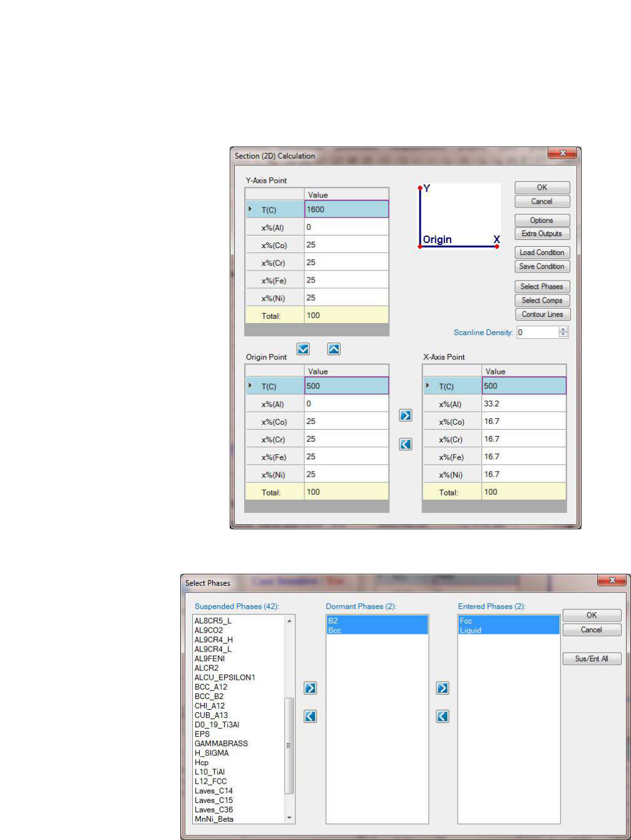Click Cancel in Section (2D) Calculation dialog
Viewport: 631px width, 840px height.
542,202
